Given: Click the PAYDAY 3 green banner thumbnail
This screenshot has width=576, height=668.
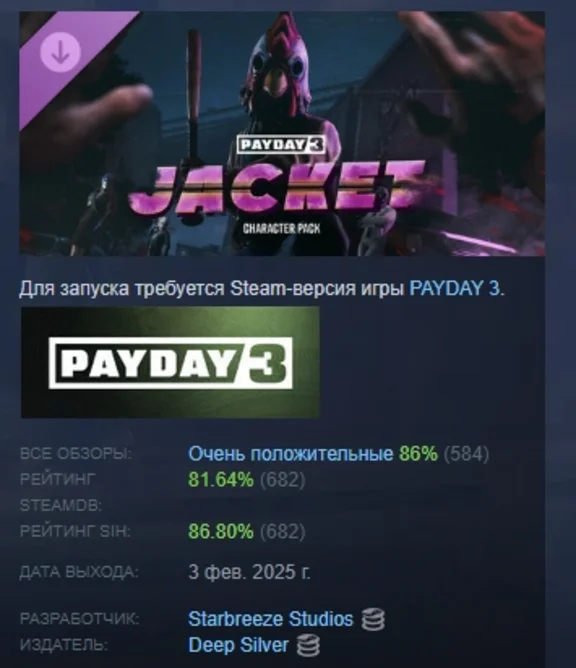Looking at the screenshot, I should pyautogui.click(x=170, y=362).
